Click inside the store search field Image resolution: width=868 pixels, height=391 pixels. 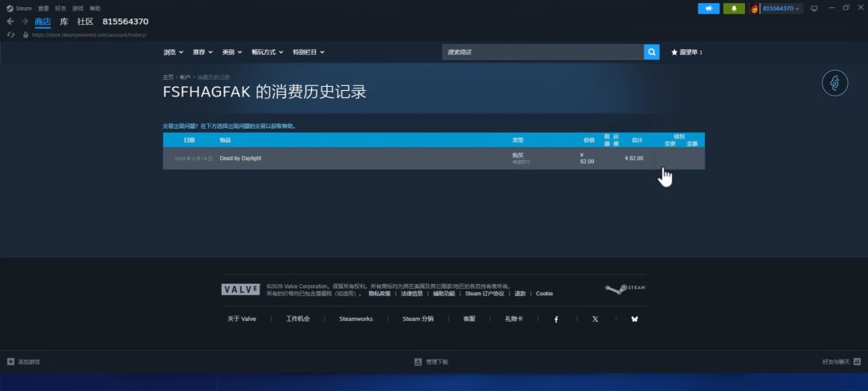(x=542, y=52)
